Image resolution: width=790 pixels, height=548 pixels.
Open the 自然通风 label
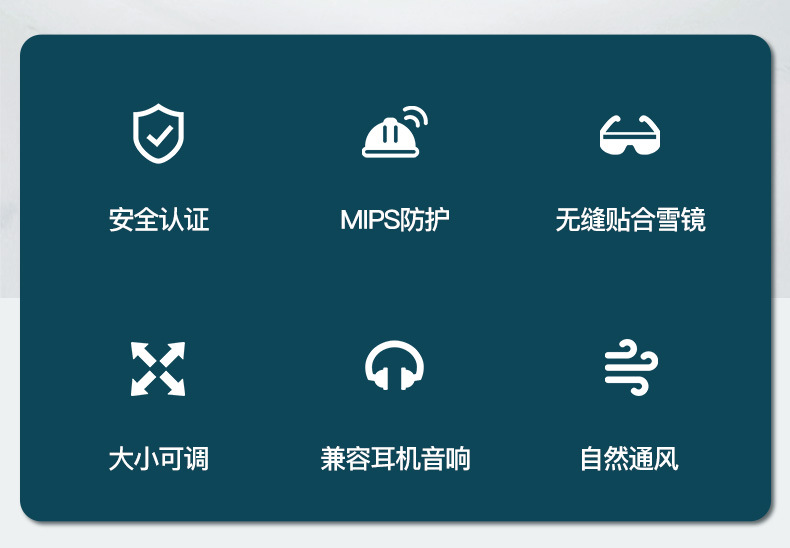tap(629, 458)
